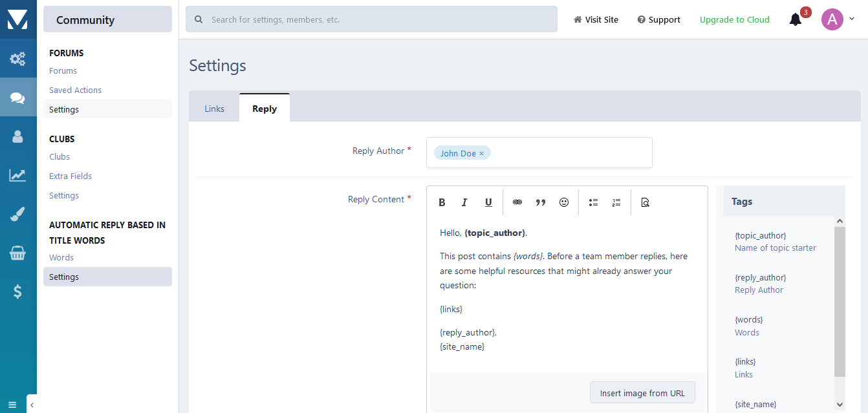868x413 pixels.
Task: Insert a link using editor toolbar
Action: 517,202
